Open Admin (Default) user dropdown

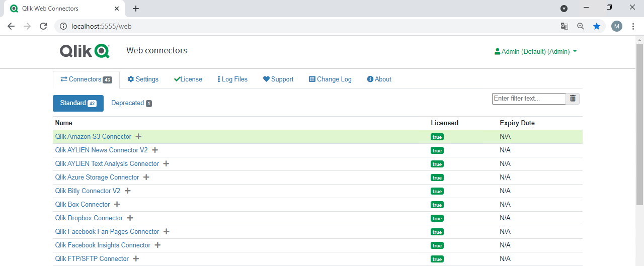(x=535, y=51)
